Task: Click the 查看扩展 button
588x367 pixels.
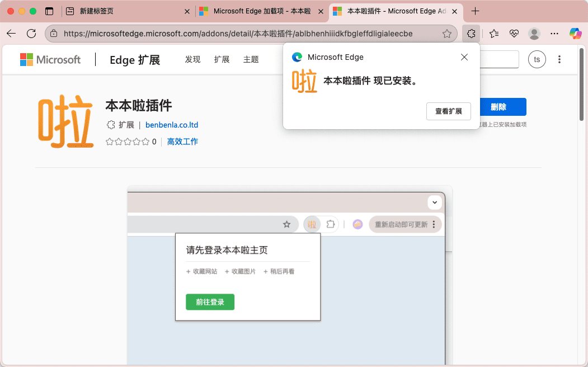Action: tap(448, 111)
